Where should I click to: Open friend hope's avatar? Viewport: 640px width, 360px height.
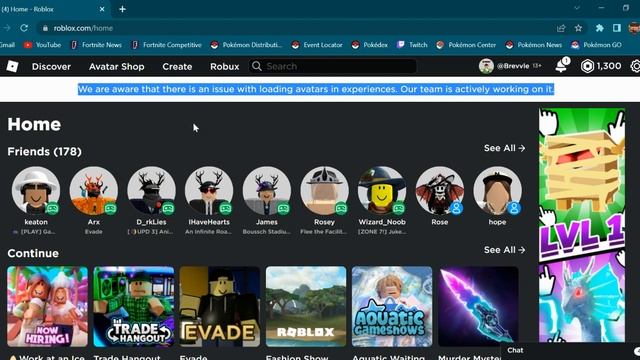pyautogui.click(x=498, y=190)
